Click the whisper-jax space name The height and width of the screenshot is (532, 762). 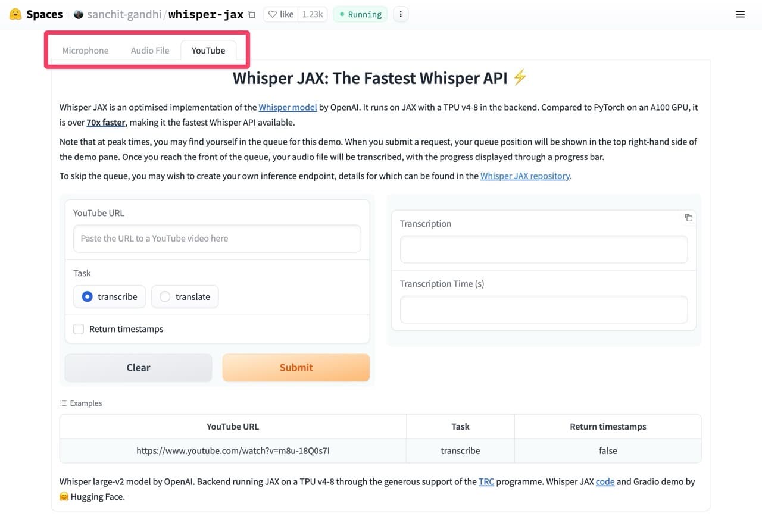tap(206, 14)
